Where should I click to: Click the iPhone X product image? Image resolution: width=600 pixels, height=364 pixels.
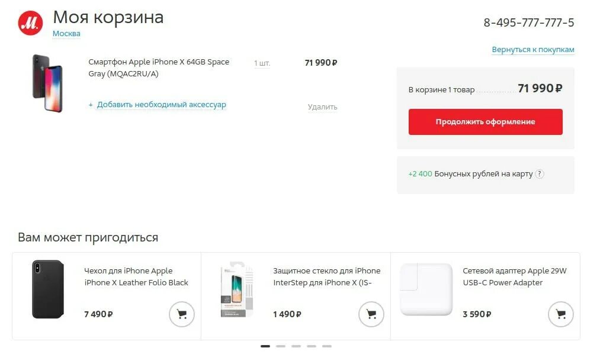tap(47, 83)
